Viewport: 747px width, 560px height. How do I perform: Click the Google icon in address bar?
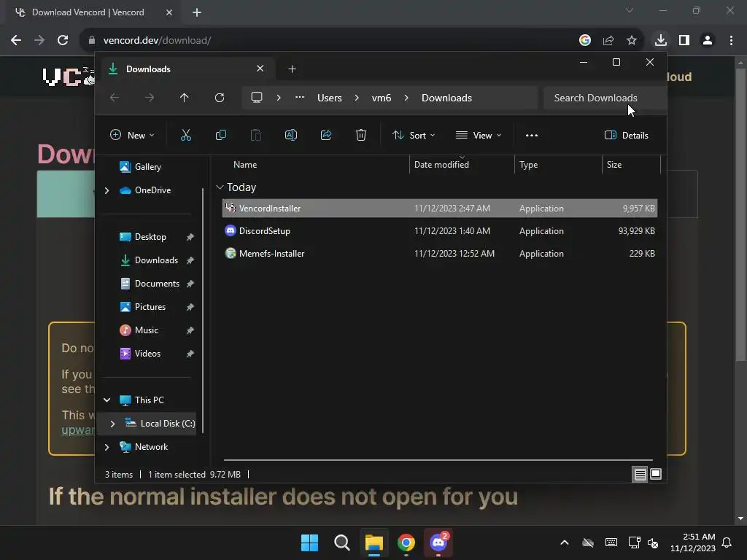[x=585, y=40]
